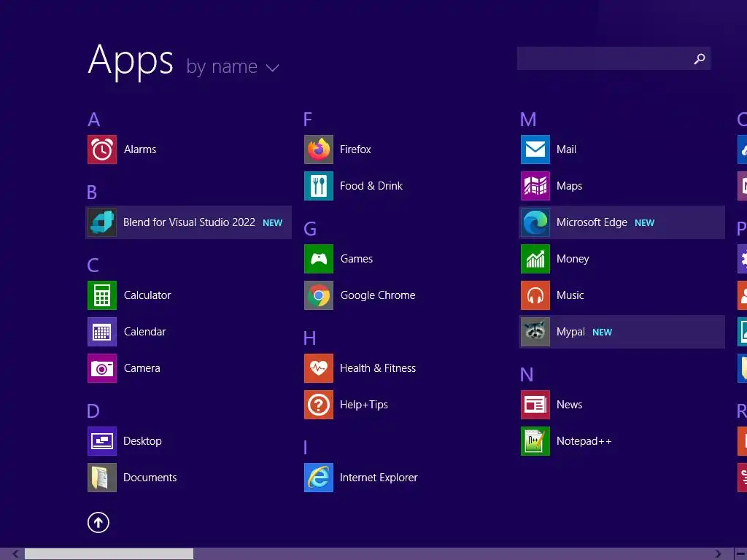747x560 pixels.
Task: Click the Apps heading
Action: click(131, 61)
